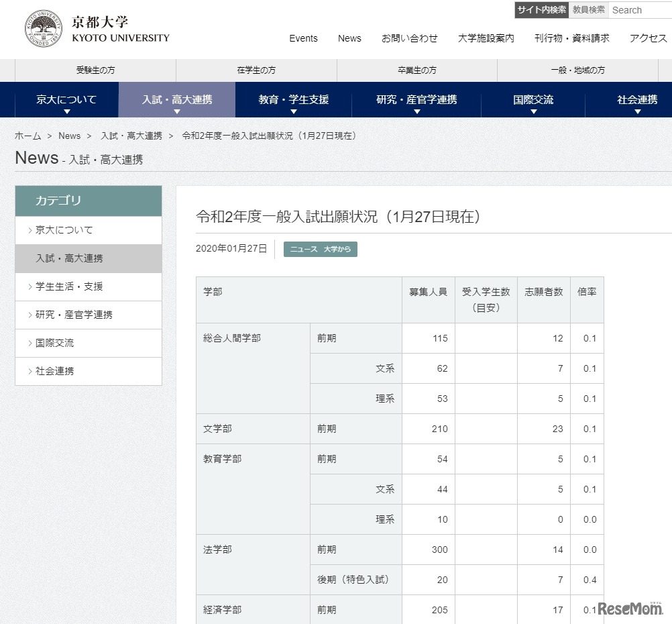Switch to the 教員検索 search tab
Viewport: 672px width, 624px height.
coord(590,9)
